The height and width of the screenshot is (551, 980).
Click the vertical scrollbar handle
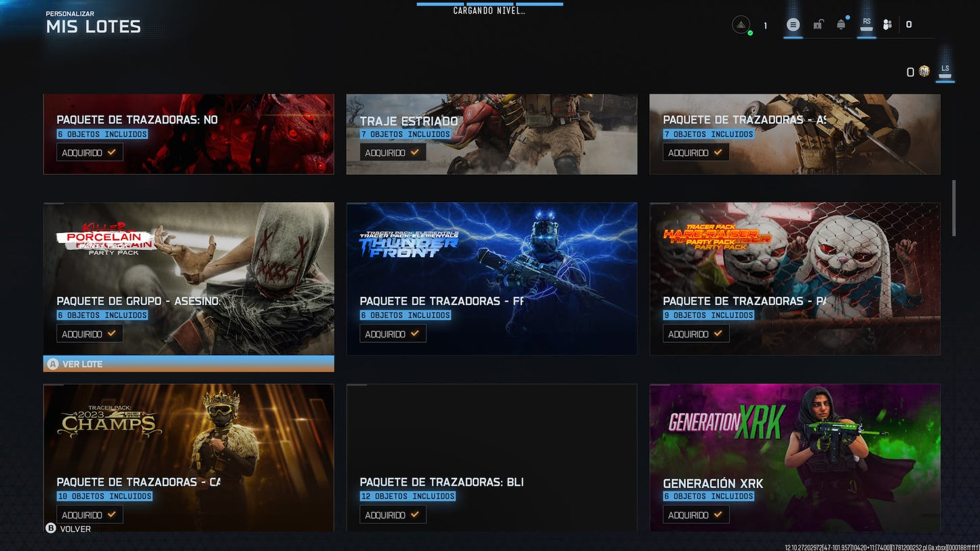click(954, 208)
